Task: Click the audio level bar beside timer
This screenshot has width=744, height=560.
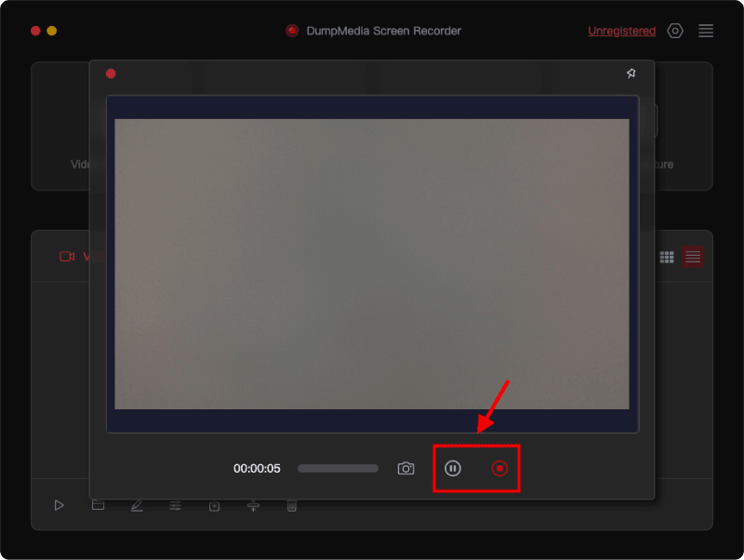Action: click(338, 469)
